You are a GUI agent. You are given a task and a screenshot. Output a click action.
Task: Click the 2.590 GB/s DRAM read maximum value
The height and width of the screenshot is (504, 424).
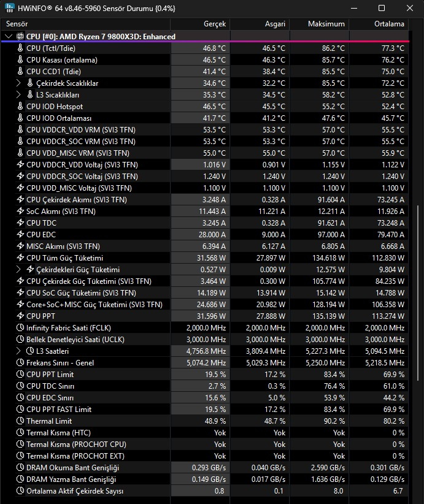328,467
